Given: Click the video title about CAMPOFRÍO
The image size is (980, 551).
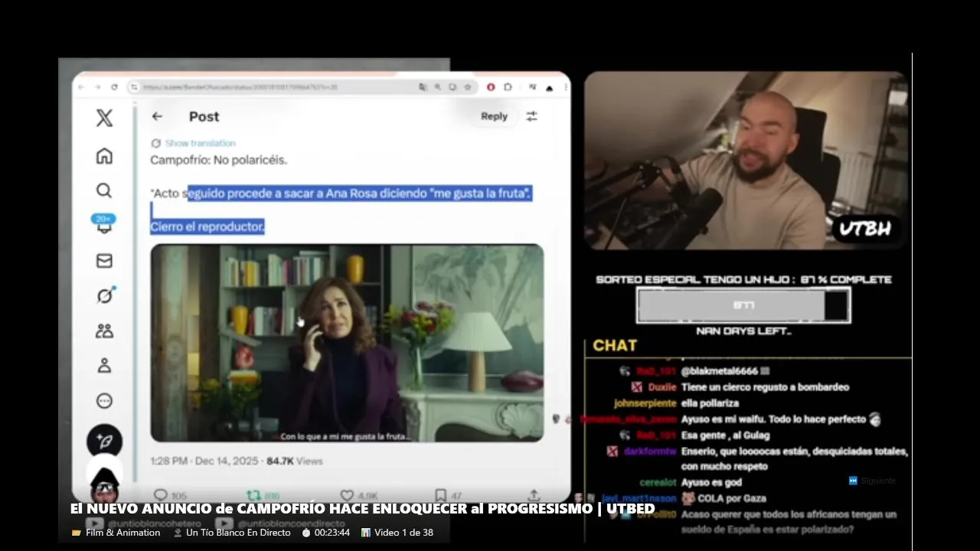Looking at the screenshot, I should point(362,509).
